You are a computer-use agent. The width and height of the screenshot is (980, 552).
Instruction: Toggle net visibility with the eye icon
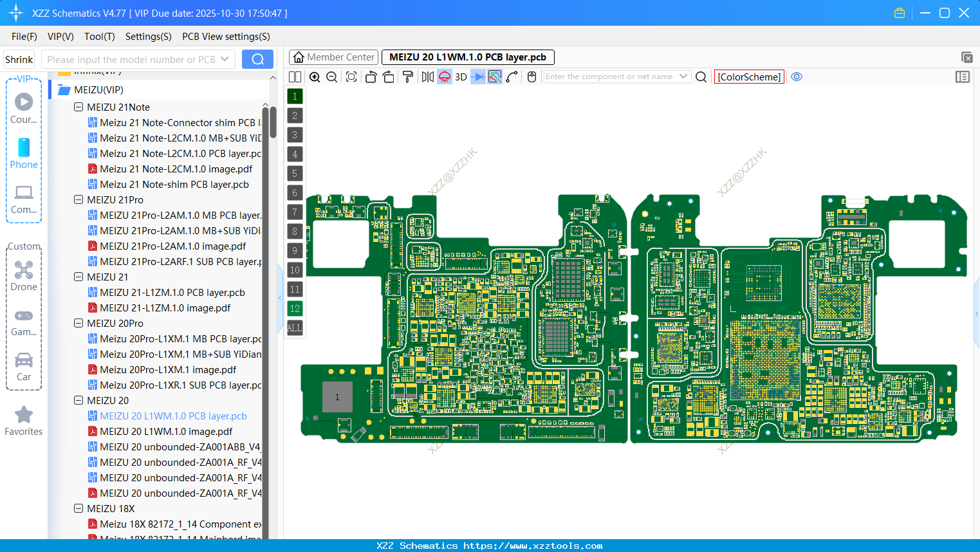click(x=797, y=77)
